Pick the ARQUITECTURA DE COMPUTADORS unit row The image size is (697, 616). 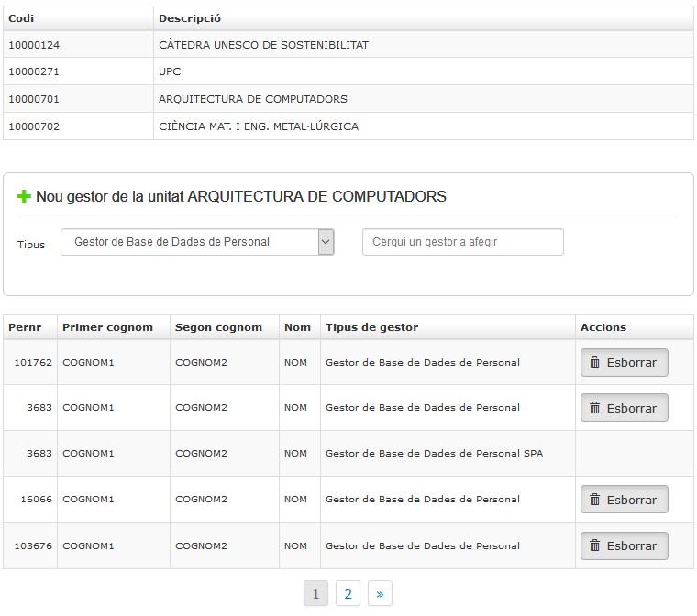point(252,99)
